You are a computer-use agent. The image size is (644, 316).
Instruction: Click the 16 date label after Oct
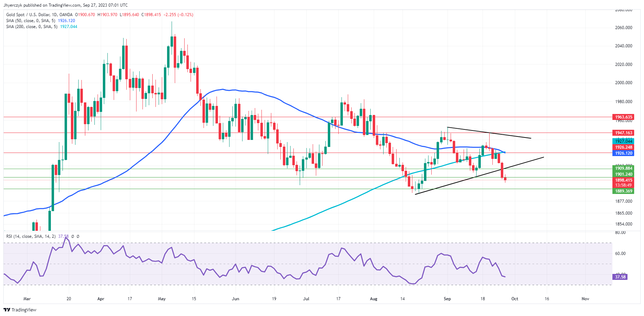pyautogui.click(x=547, y=299)
